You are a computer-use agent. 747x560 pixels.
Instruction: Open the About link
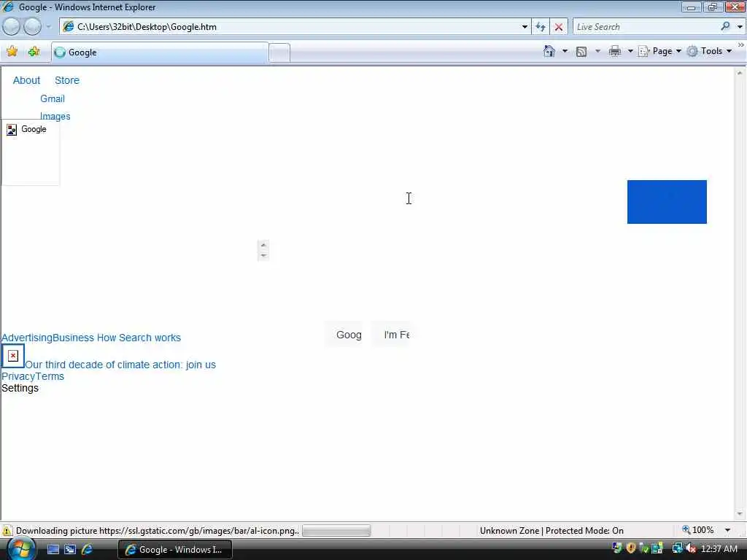pos(26,80)
